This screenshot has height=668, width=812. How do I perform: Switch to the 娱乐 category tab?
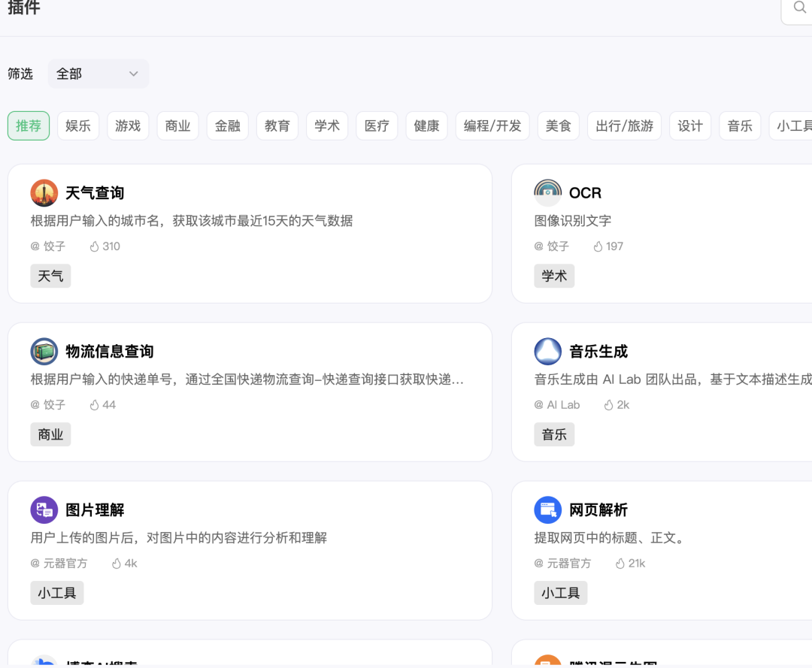(x=78, y=125)
